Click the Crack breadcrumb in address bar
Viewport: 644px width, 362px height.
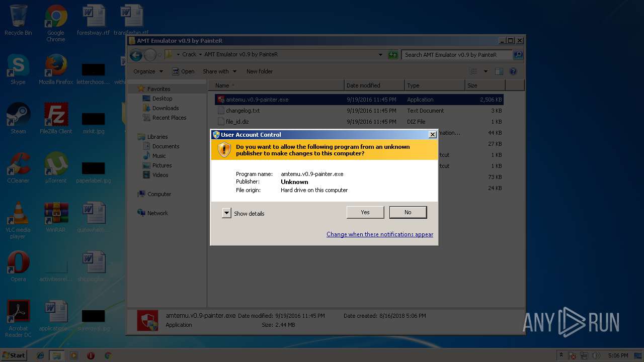[x=189, y=54]
